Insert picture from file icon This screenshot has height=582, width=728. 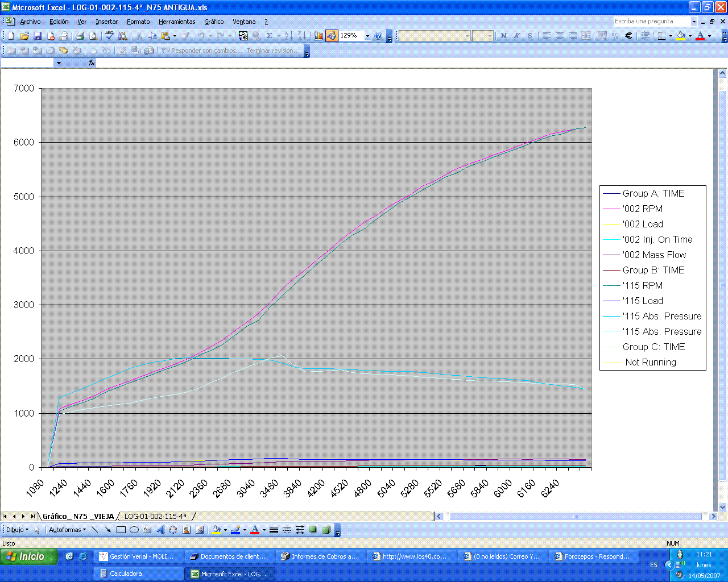point(200,530)
